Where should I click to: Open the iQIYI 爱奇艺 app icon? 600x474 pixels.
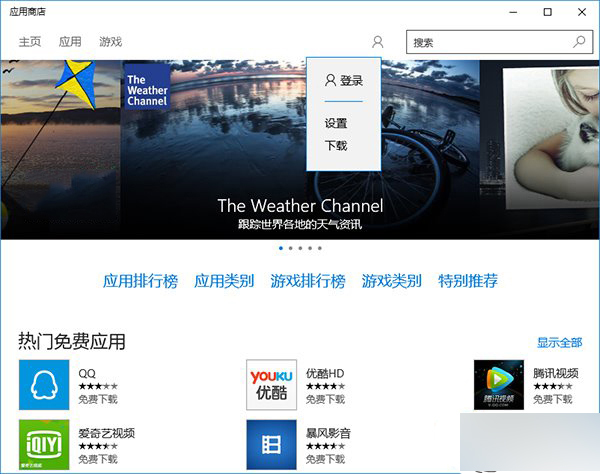pos(44,445)
